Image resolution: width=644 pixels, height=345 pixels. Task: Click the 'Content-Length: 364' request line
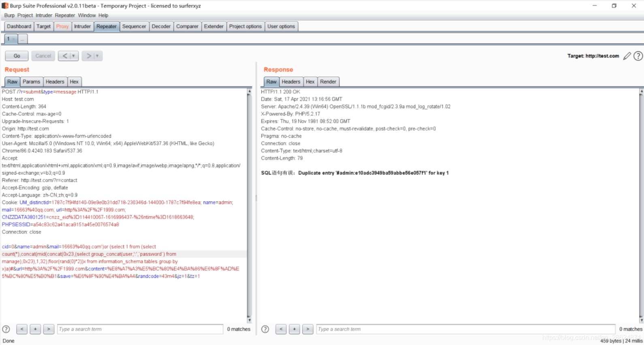tap(24, 106)
